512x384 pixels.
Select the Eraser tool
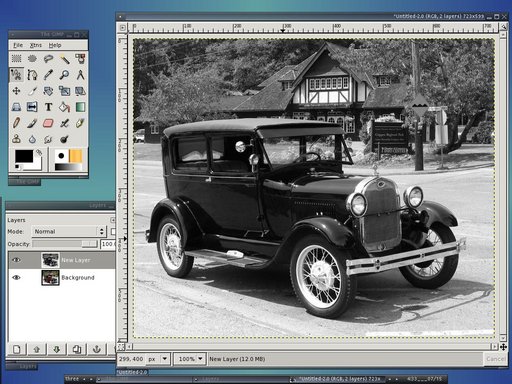coord(48,123)
